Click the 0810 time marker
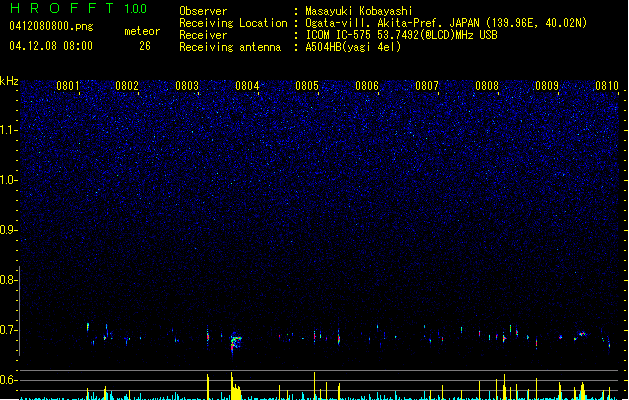 (x=607, y=86)
